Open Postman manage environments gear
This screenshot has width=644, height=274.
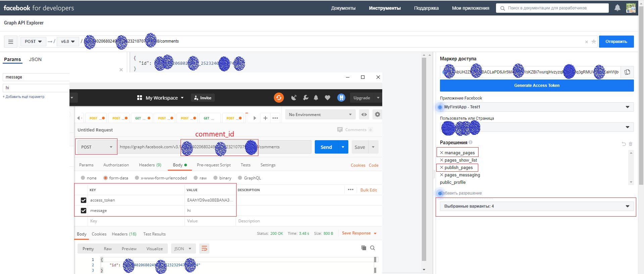tap(378, 114)
